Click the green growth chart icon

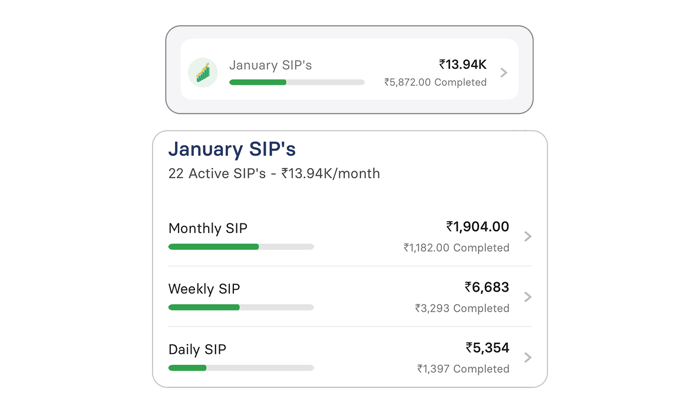click(x=203, y=72)
